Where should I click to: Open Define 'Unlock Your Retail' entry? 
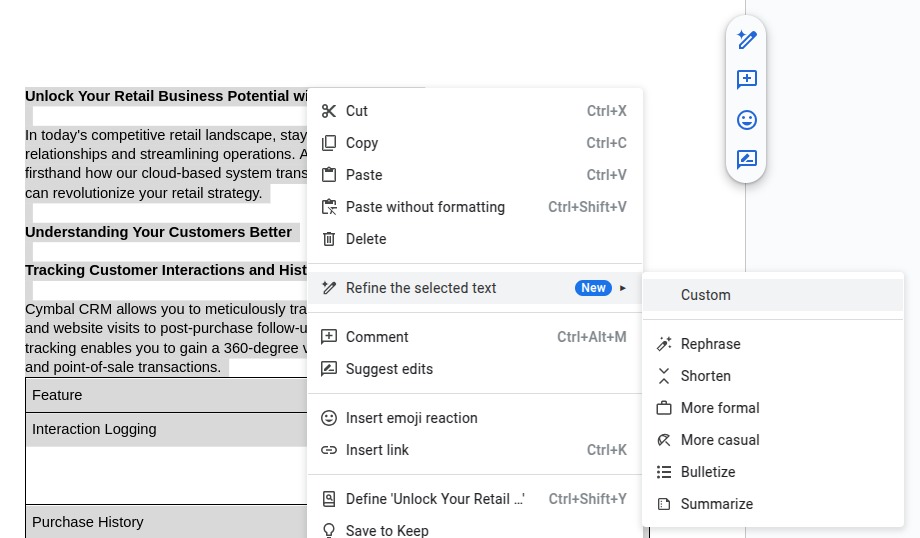click(435, 499)
